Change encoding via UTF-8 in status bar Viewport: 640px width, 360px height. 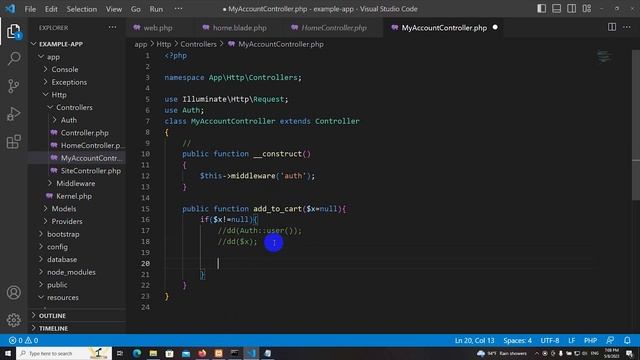(550, 340)
